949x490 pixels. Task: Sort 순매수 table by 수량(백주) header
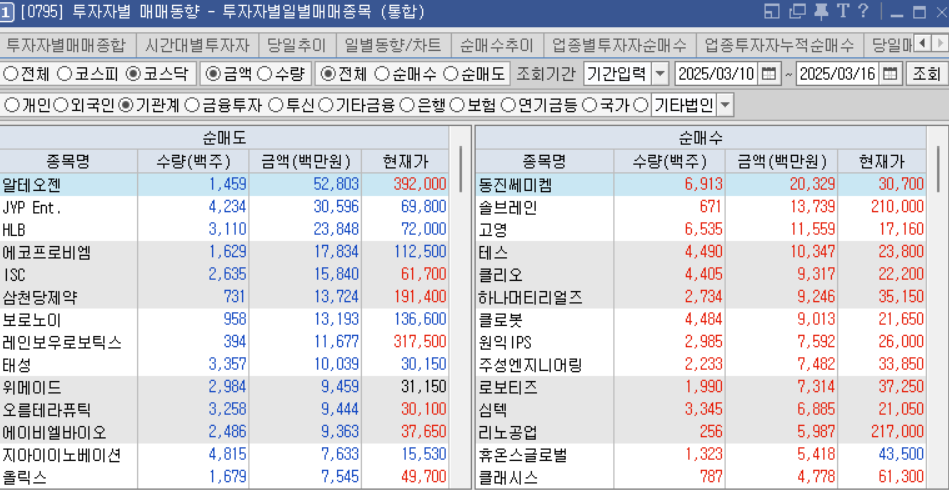pos(669,162)
